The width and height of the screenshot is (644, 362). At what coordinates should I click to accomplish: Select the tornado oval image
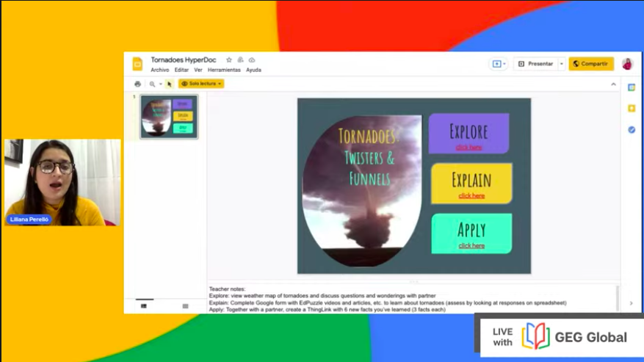(362, 191)
